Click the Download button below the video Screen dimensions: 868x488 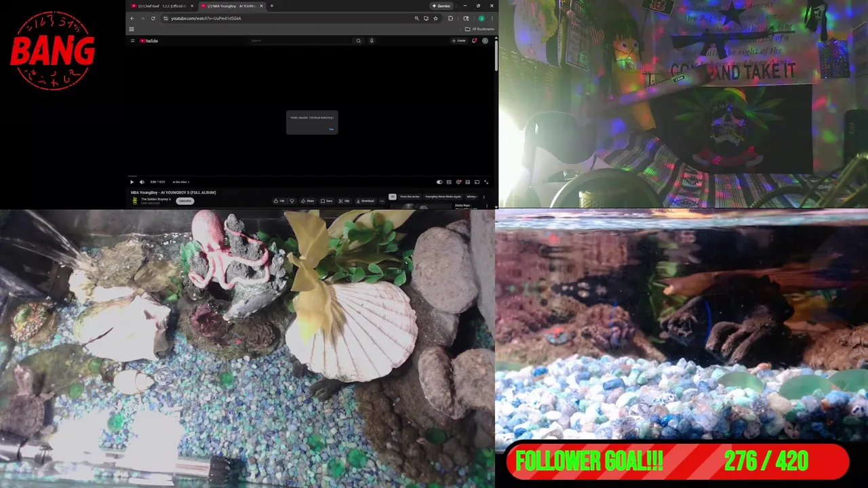pyautogui.click(x=365, y=201)
